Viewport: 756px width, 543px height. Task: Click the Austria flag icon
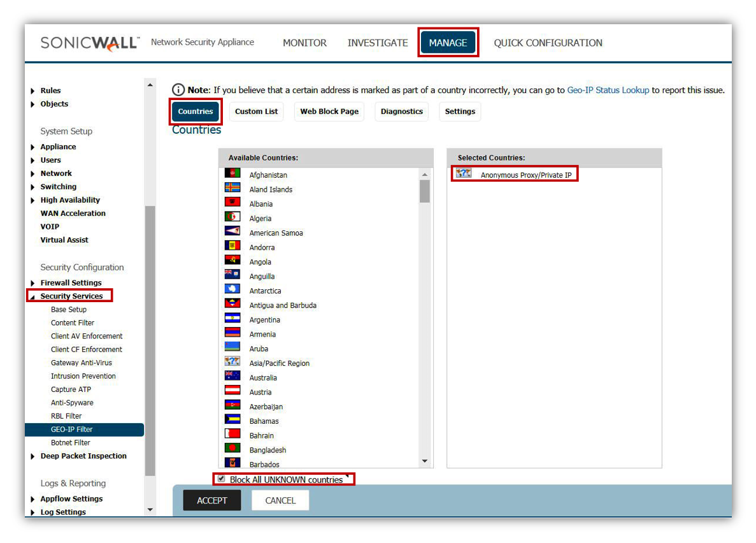[x=232, y=390]
